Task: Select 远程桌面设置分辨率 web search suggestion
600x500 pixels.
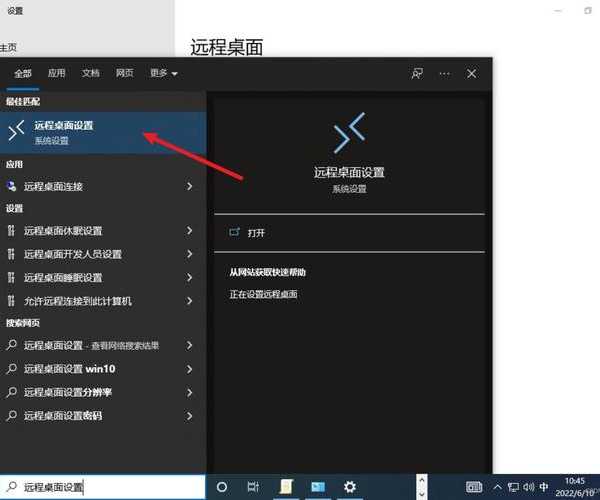Action: click(x=68, y=391)
